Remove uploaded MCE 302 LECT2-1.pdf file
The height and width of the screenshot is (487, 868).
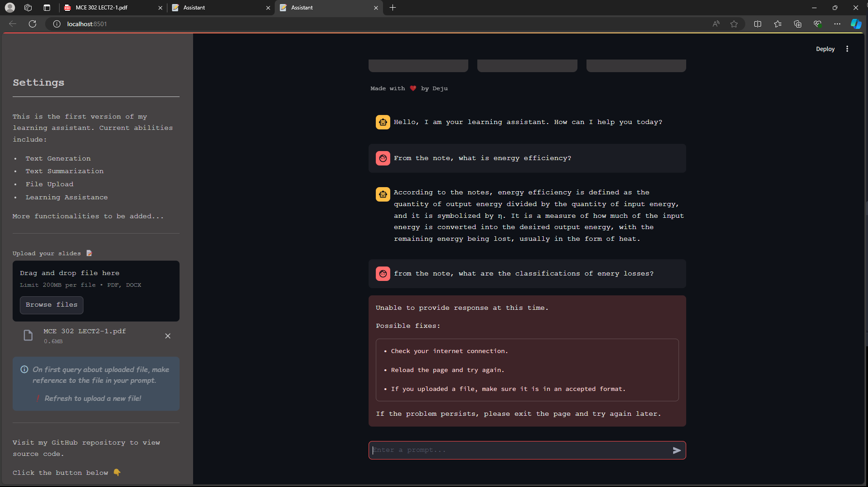click(168, 336)
